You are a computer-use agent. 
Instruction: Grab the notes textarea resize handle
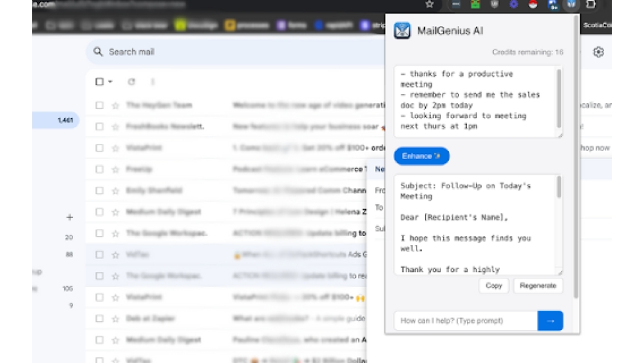(x=560, y=135)
